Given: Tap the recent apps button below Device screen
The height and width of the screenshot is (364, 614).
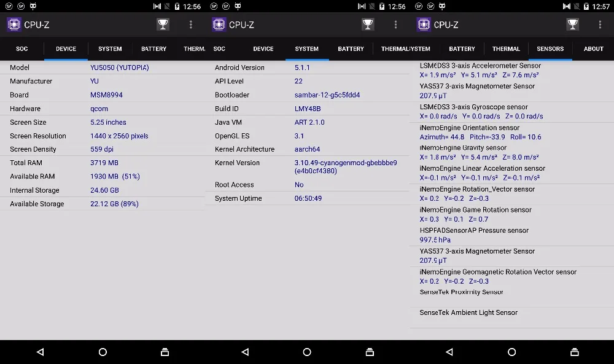Looking at the screenshot, I should [x=165, y=352].
